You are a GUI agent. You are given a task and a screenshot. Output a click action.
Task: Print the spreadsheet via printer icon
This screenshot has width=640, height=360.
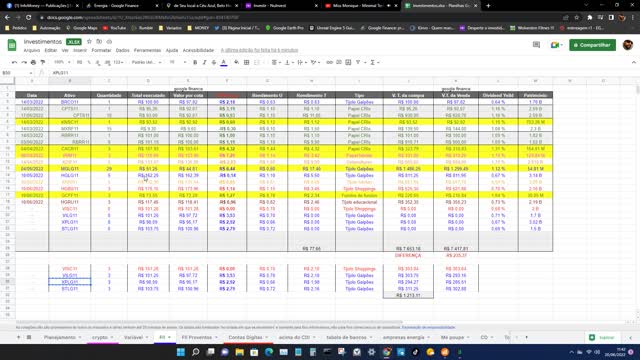tap(33, 62)
